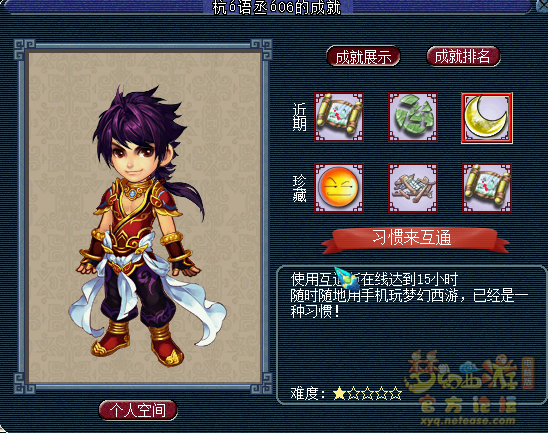Viewport: 548px width, 433px height.
Task: Click the orange smirking face achievement icon
Action: point(339,188)
